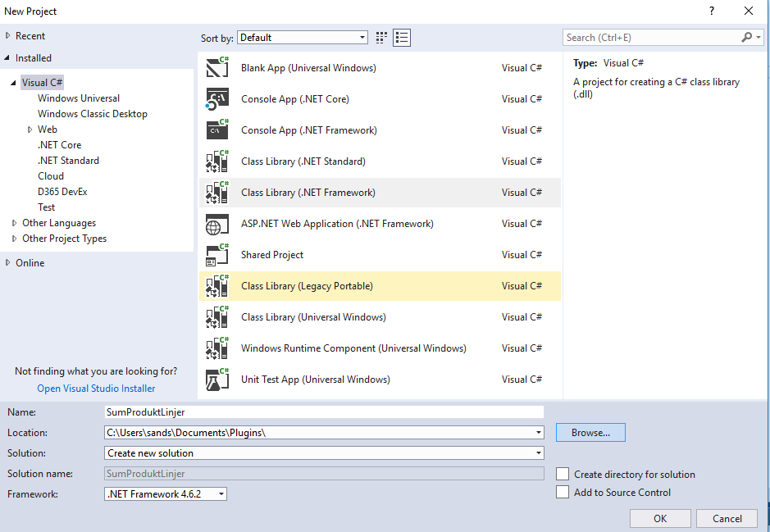The height and width of the screenshot is (532, 770).
Task: Click the Class Library (.NET Framework) template icon
Action: (217, 193)
